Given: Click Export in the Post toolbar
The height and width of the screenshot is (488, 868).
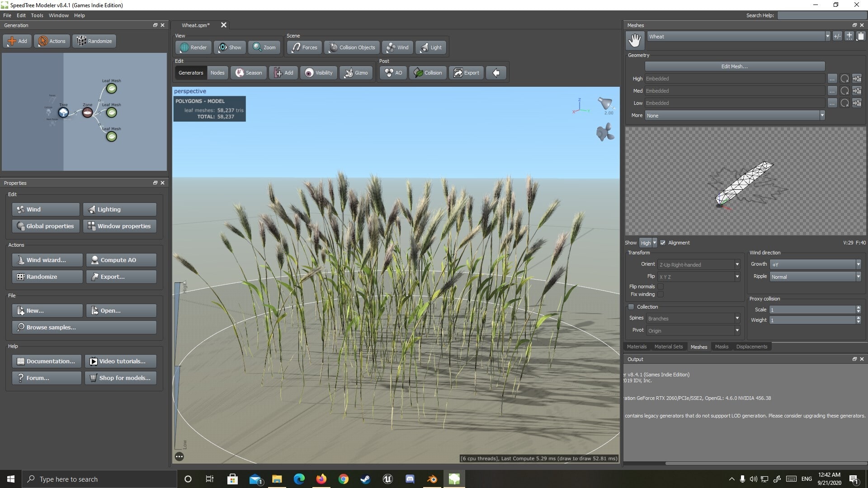Looking at the screenshot, I should 467,73.
